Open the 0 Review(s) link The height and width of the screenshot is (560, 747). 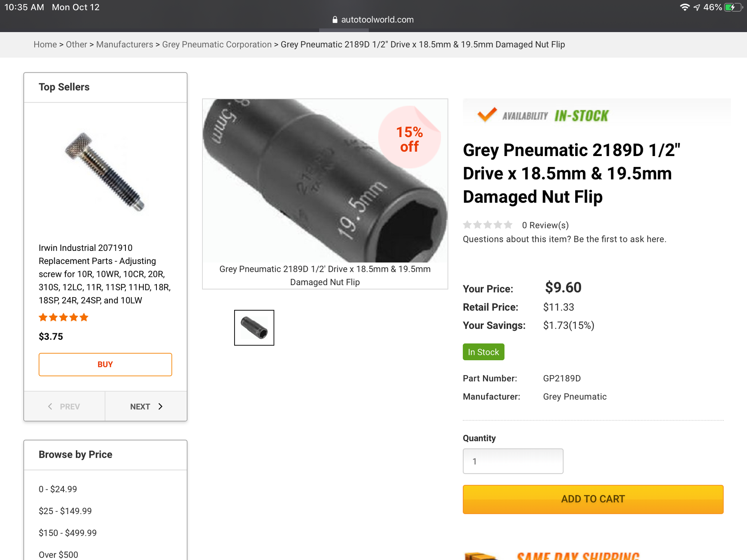pyautogui.click(x=545, y=225)
